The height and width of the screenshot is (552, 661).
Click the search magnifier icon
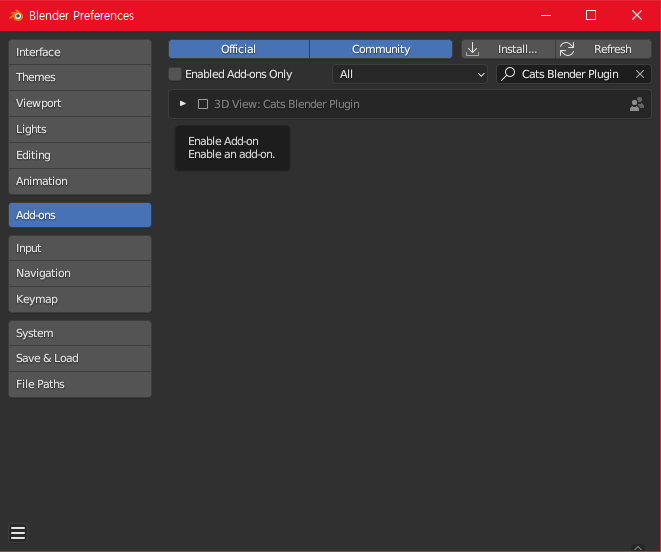click(x=508, y=74)
